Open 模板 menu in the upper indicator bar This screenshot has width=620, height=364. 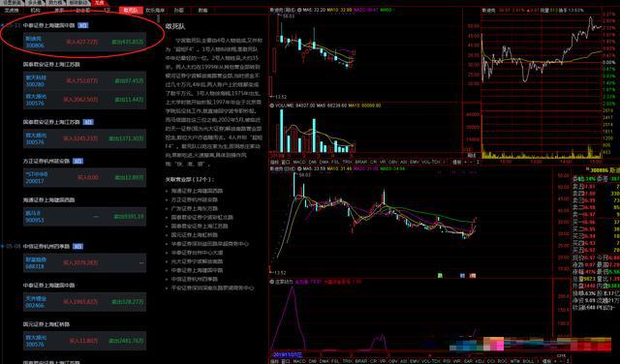point(456,162)
